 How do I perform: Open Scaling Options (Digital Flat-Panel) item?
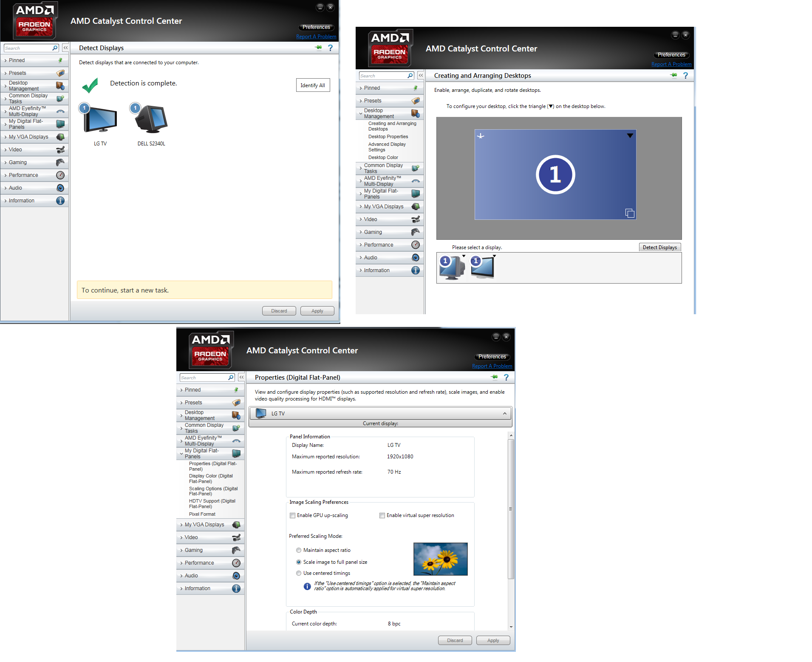point(213,492)
